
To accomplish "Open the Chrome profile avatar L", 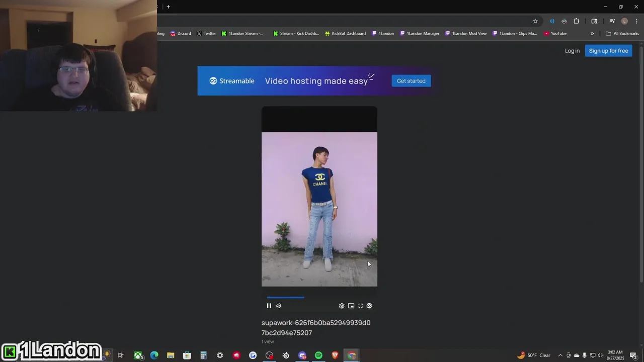I will click(x=624, y=21).
